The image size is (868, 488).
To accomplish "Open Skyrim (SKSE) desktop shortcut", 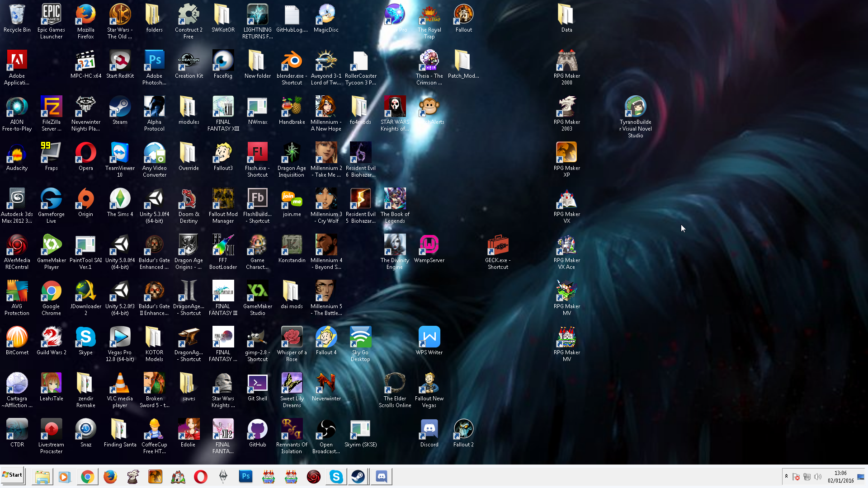I will [x=360, y=433].
